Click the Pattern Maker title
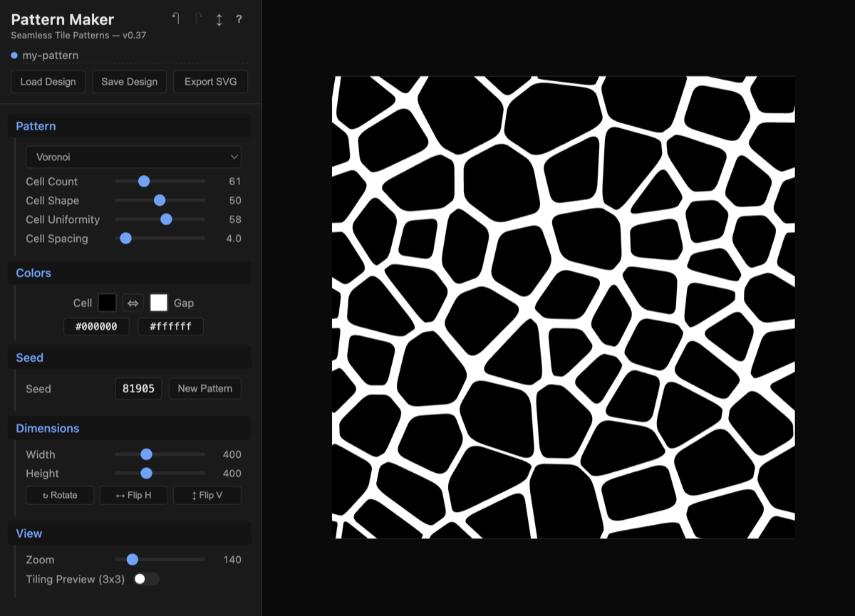Viewport: 855px width, 616px height. [63, 19]
